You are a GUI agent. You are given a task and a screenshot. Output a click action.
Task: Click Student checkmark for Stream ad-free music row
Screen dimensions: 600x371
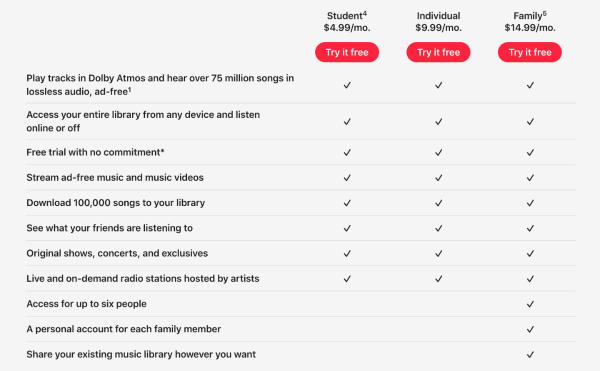pyautogui.click(x=347, y=178)
